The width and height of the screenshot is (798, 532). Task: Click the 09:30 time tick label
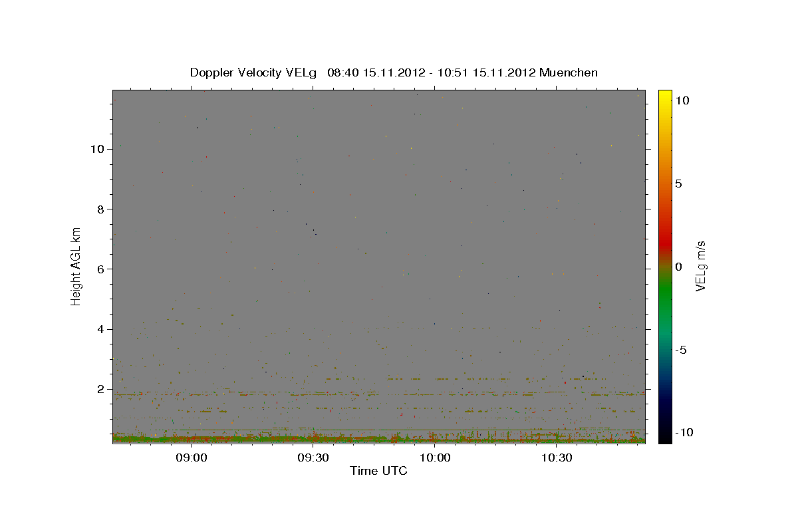[x=314, y=458]
